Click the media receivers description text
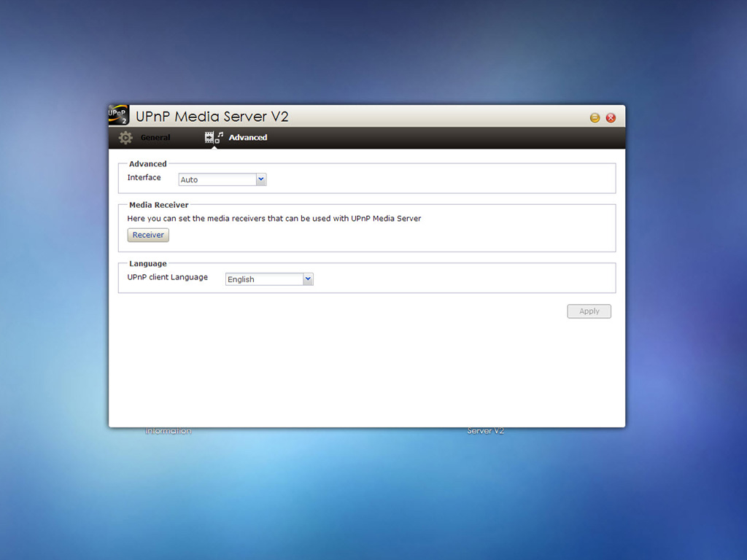747x560 pixels. (x=274, y=219)
